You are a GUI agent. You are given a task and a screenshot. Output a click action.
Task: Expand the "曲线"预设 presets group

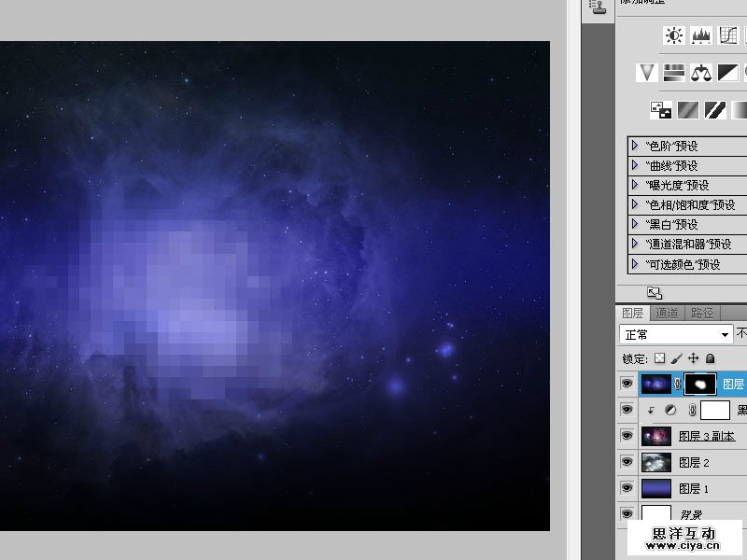[x=635, y=165]
